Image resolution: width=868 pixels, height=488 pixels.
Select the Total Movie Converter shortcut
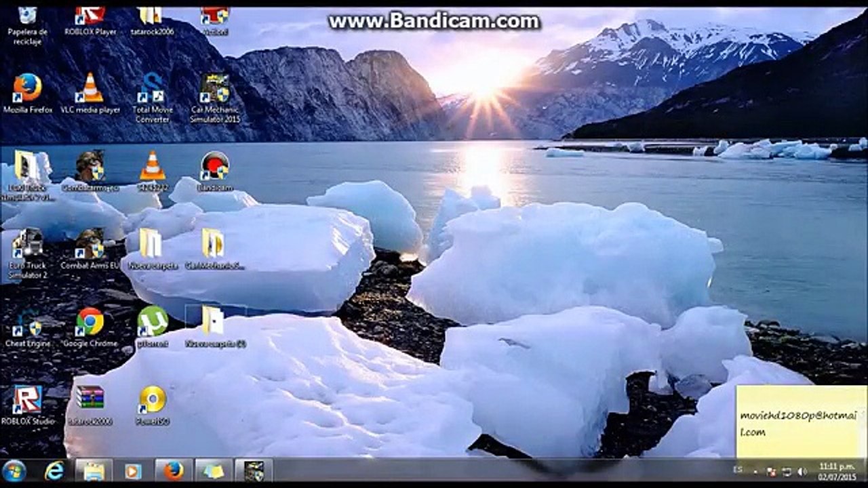[152, 98]
